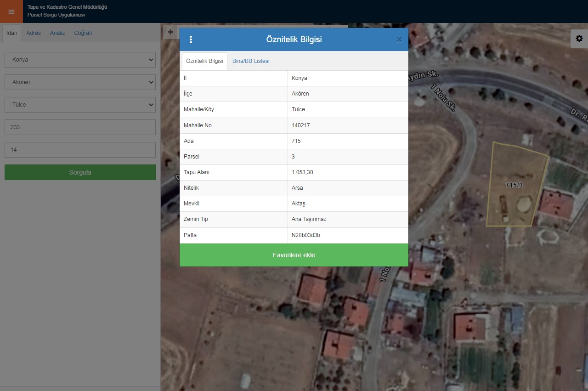This screenshot has height=391, width=588.
Task: Select the Öznitelik Bilgisi tab in dialog
Action: point(204,61)
